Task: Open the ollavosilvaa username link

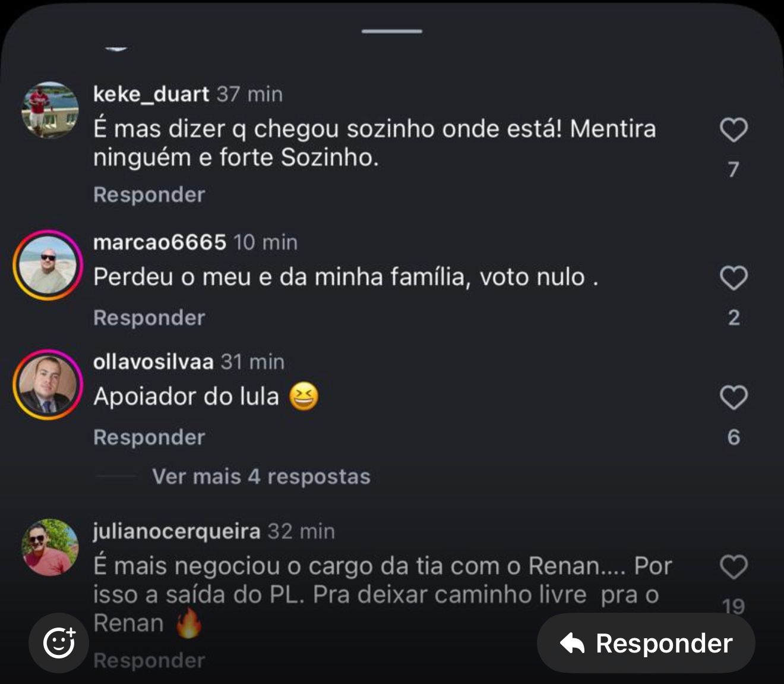Action: point(153,361)
